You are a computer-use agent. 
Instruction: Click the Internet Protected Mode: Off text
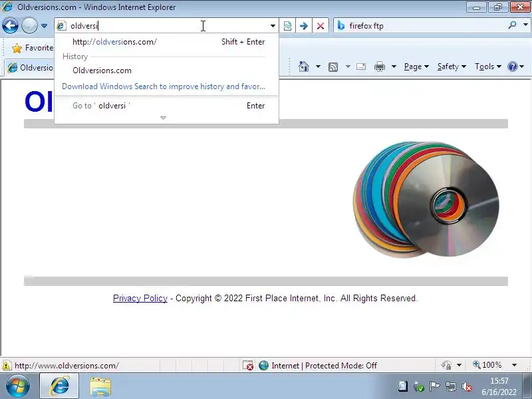(324, 365)
